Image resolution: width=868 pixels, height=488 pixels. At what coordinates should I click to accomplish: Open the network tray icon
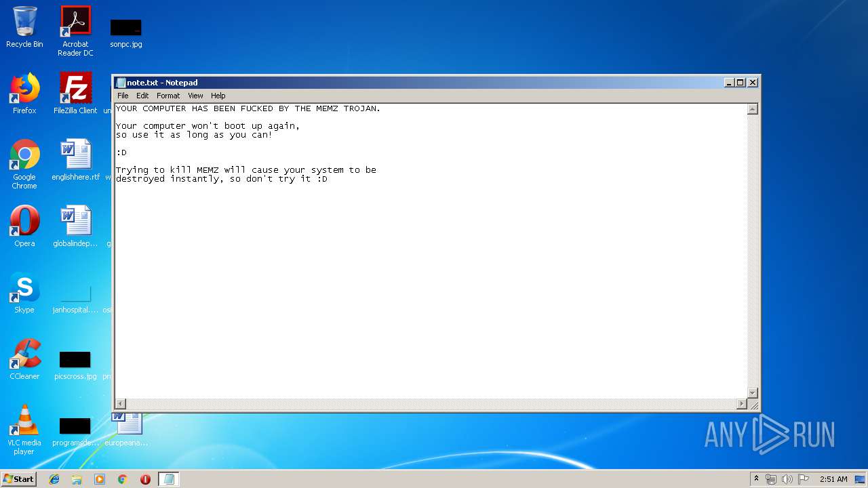coord(771,479)
